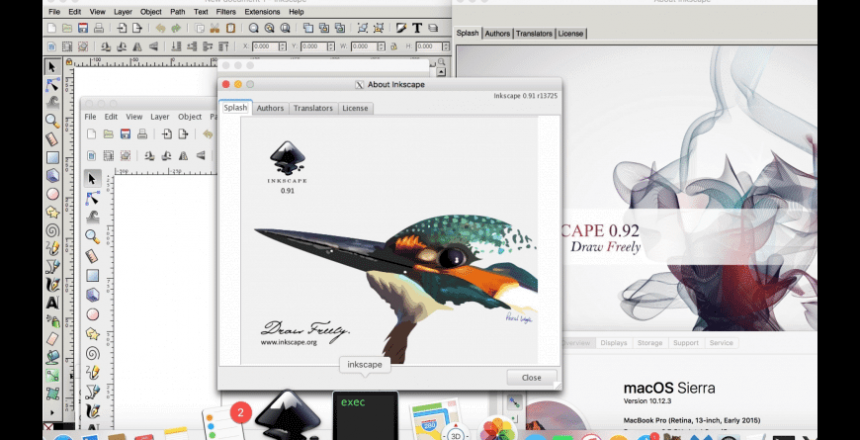Toggle guides lock at rear window ruler corner
The width and height of the screenshot is (860, 440).
pyautogui.click(x=68, y=62)
